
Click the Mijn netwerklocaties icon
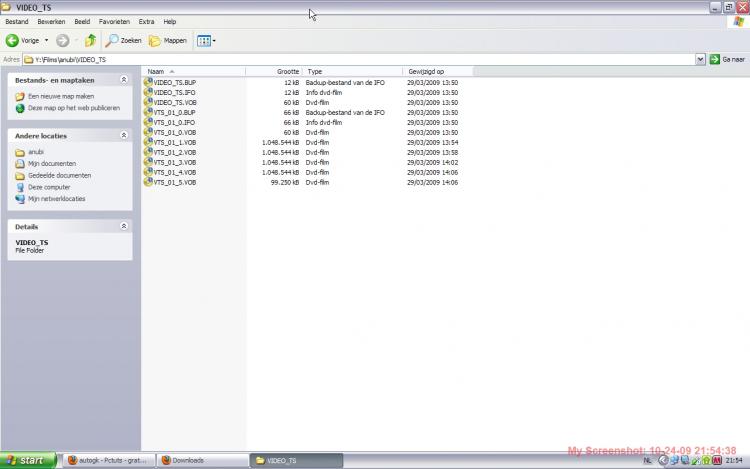(x=20, y=199)
